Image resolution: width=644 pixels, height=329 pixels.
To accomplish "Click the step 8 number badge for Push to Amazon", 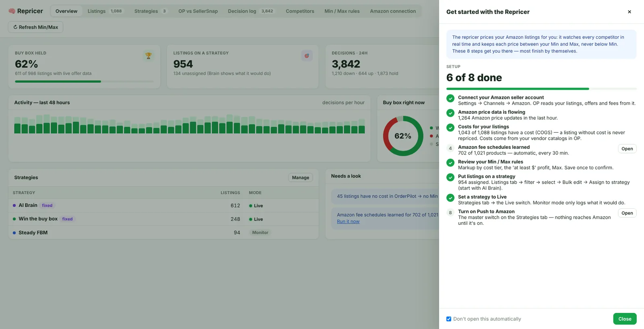I will [x=450, y=213].
